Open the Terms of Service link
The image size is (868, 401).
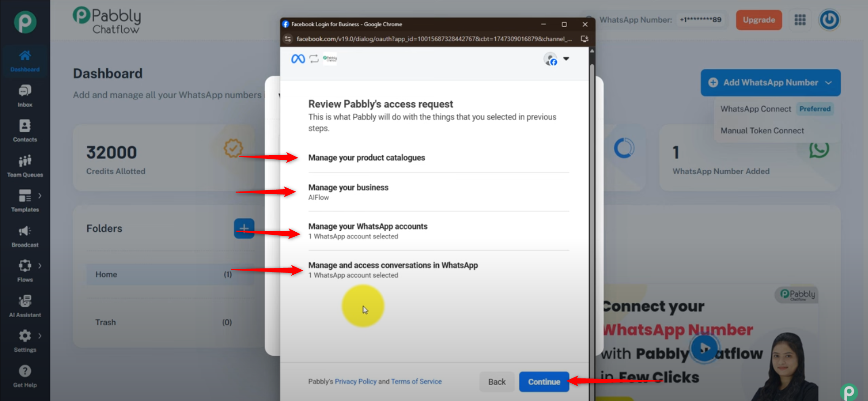[x=416, y=382]
